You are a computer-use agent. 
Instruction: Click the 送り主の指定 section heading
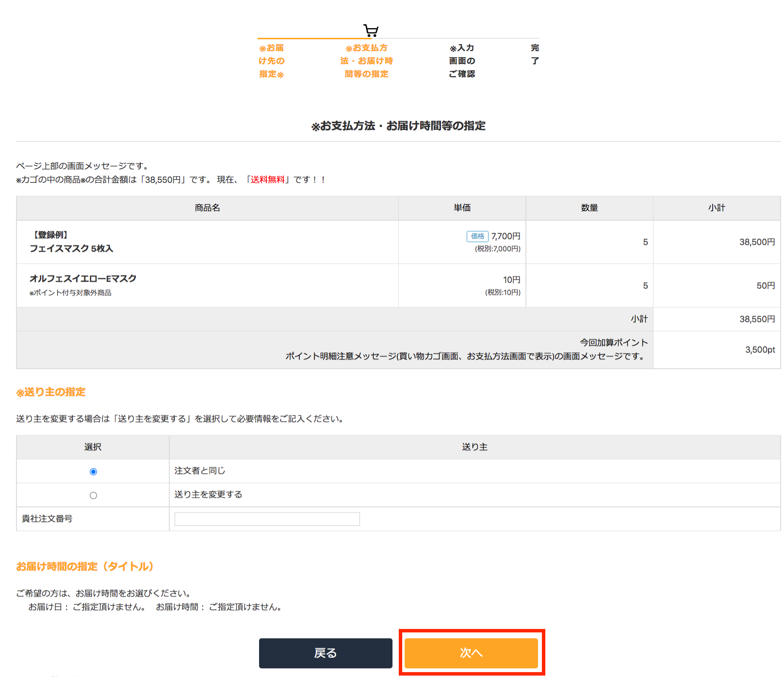[x=51, y=392]
